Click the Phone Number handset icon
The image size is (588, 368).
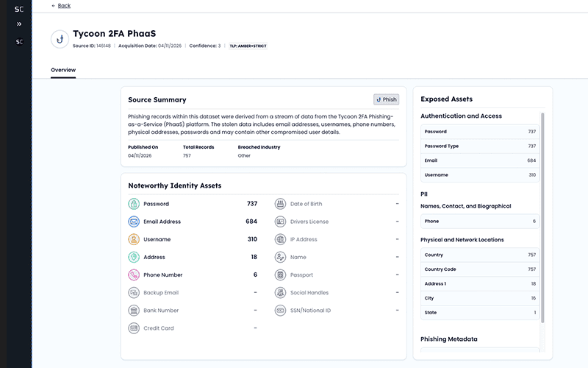coord(134,275)
